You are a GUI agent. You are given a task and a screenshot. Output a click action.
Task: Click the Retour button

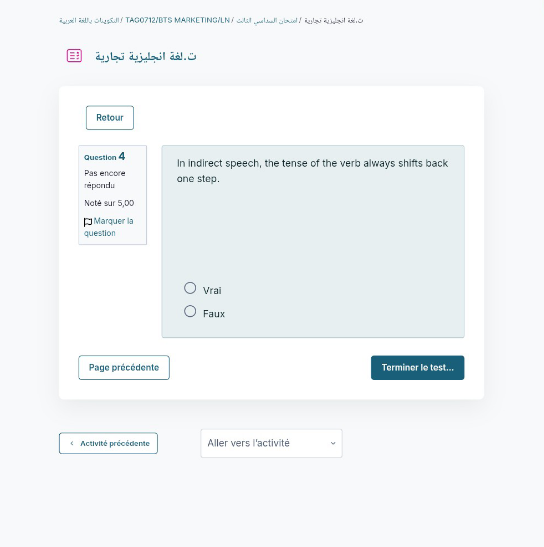click(110, 118)
